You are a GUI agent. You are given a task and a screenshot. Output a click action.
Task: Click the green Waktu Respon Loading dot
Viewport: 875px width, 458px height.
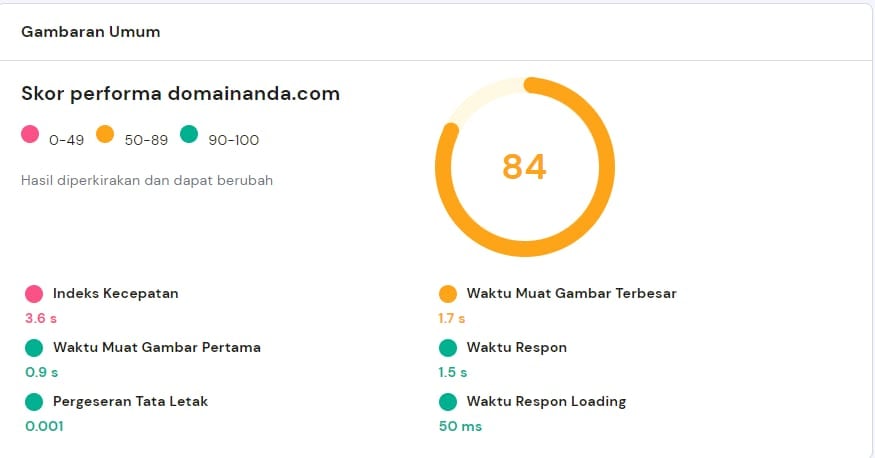click(x=448, y=402)
